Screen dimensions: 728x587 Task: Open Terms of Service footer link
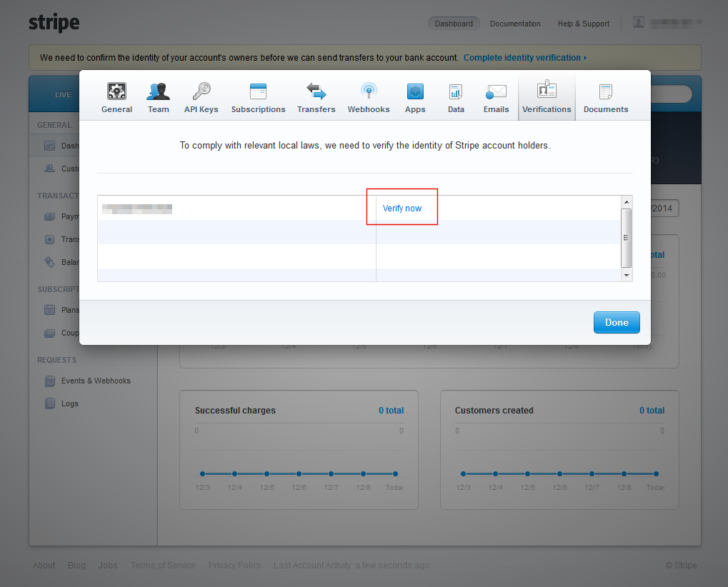coord(163,565)
